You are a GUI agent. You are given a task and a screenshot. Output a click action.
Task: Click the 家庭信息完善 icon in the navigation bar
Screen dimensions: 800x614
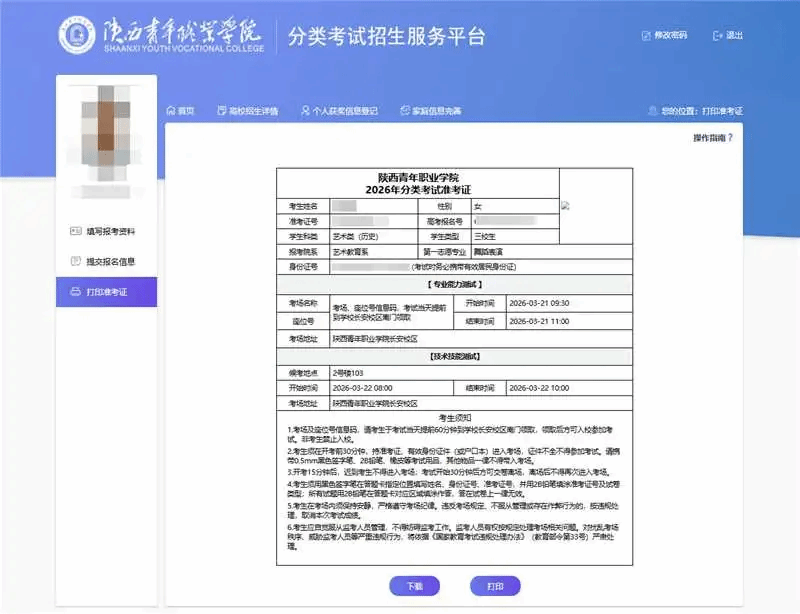(x=403, y=110)
